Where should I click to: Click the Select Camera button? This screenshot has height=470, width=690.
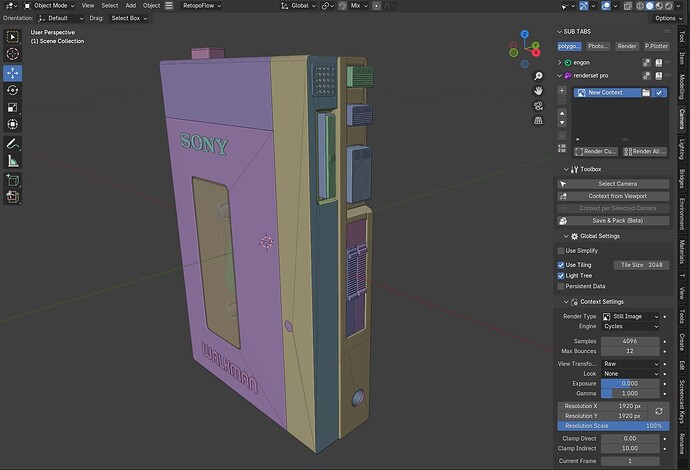click(x=613, y=184)
